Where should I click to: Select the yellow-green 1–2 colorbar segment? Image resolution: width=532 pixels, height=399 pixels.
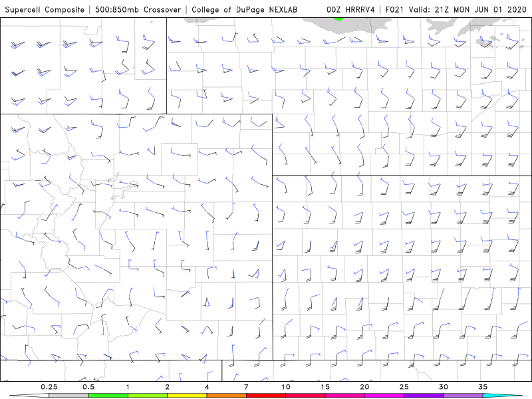[148, 396]
